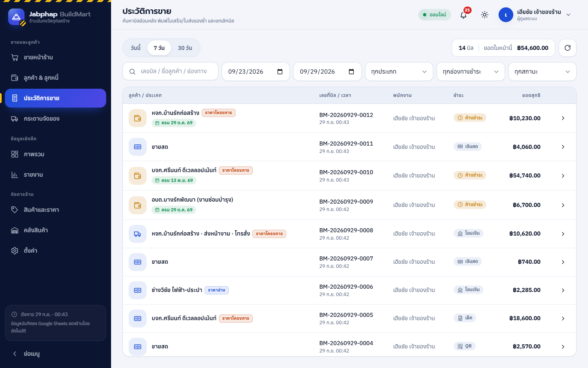Click the ออนไลน์ status indicator
The width and height of the screenshot is (588, 368).
point(434,15)
